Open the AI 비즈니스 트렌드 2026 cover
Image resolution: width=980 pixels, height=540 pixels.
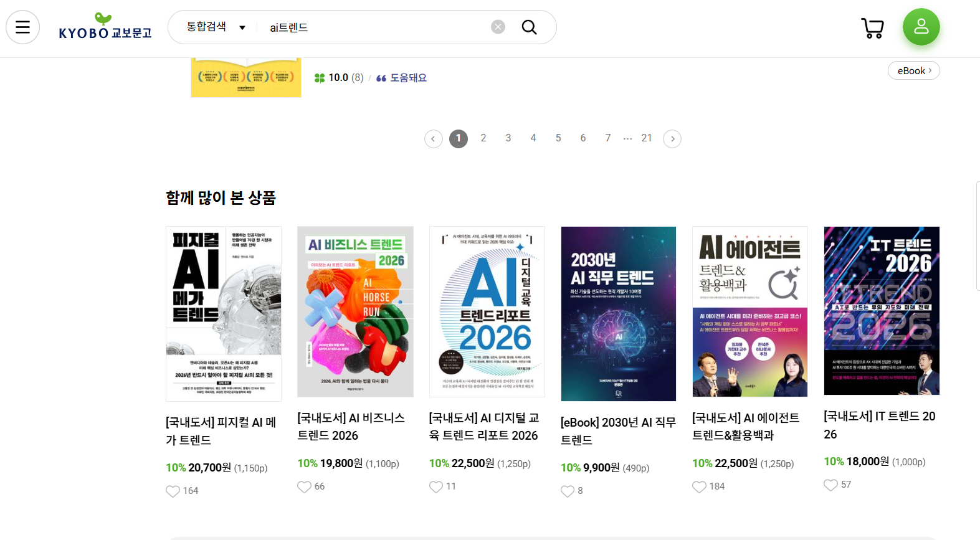click(x=355, y=311)
